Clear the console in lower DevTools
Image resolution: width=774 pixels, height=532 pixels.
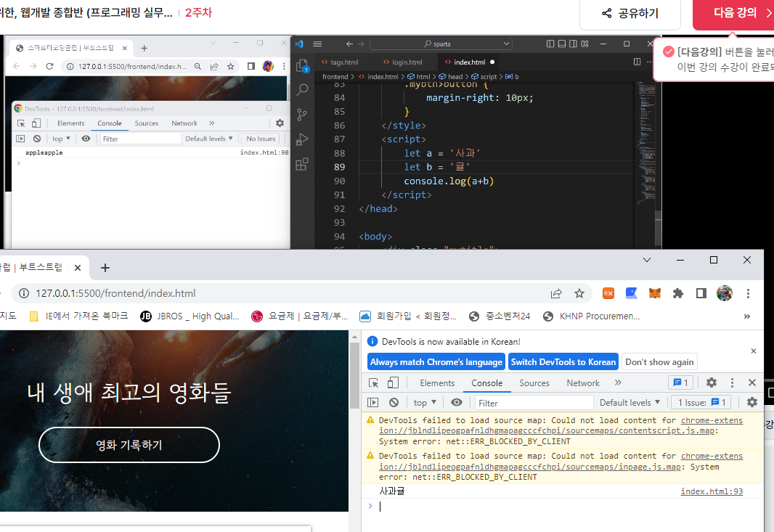click(x=394, y=403)
